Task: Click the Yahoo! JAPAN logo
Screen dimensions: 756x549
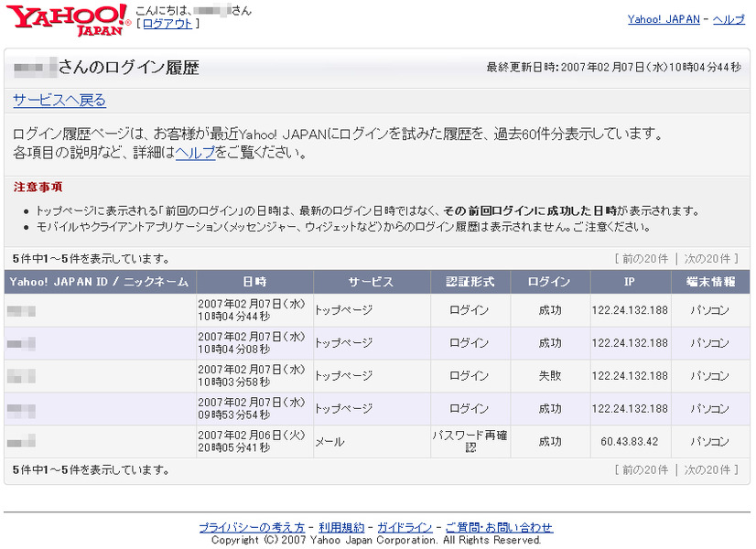Action: coord(68,20)
